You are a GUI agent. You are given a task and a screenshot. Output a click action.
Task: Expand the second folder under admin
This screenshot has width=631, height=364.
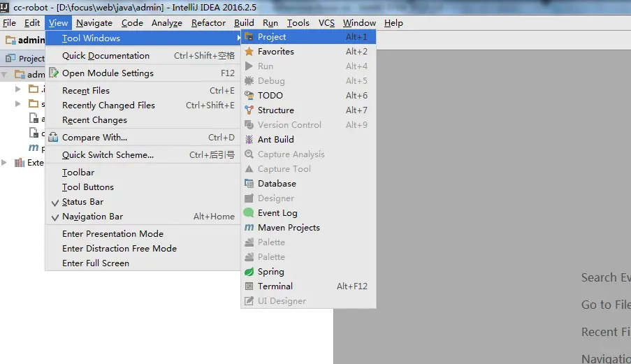17,104
